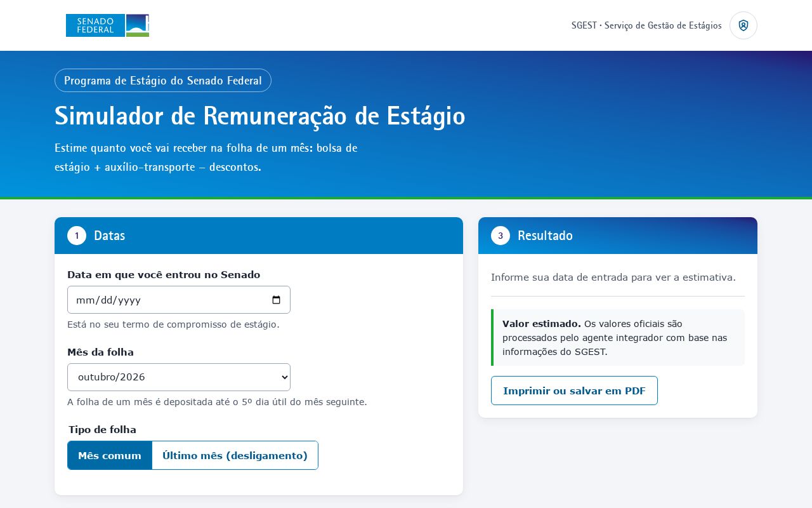Open the calendar picker in entry date field
The image size is (812, 508).
coord(276,300)
